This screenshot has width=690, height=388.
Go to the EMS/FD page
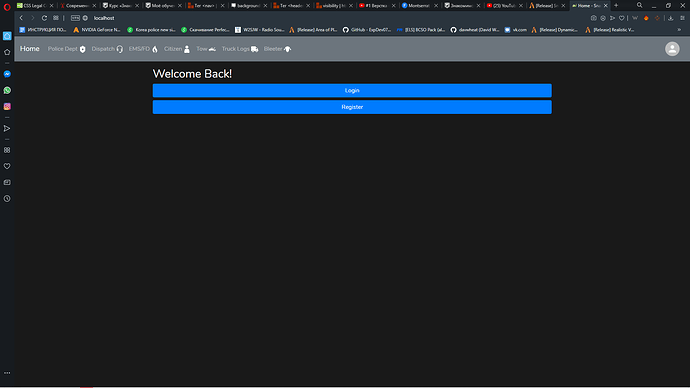pyautogui.click(x=143, y=49)
